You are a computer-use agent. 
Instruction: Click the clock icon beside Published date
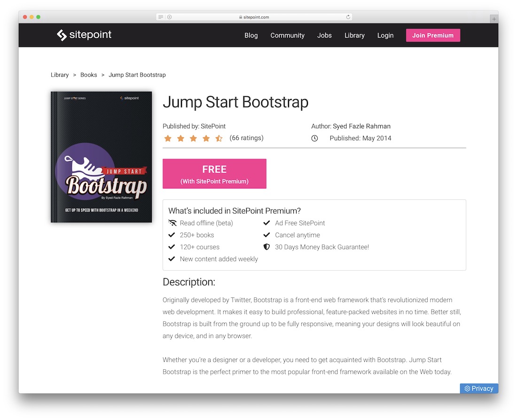click(314, 139)
